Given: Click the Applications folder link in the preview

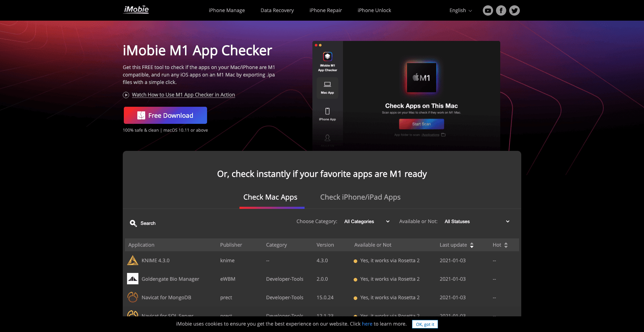Looking at the screenshot, I should point(431,135).
